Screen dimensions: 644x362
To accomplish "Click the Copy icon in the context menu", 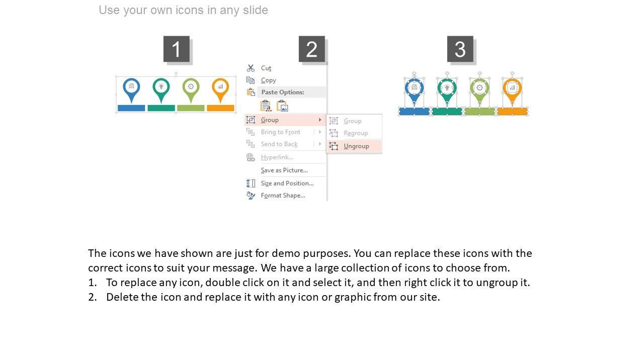I will [251, 80].
